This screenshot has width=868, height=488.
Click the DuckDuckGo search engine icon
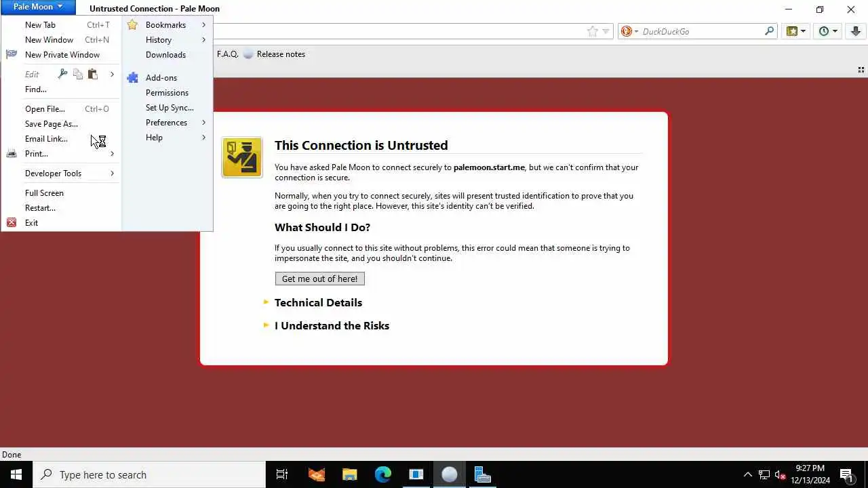(627, 31)
